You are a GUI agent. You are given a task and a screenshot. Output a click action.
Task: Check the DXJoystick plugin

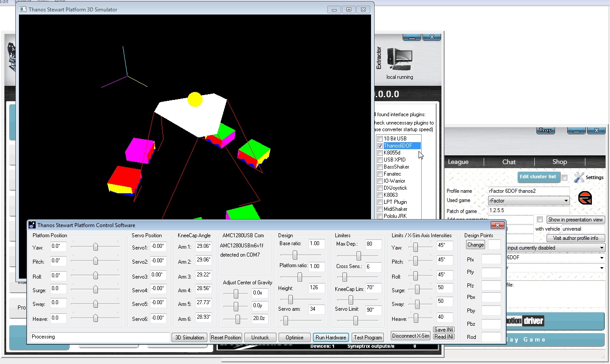click(379, 188)
